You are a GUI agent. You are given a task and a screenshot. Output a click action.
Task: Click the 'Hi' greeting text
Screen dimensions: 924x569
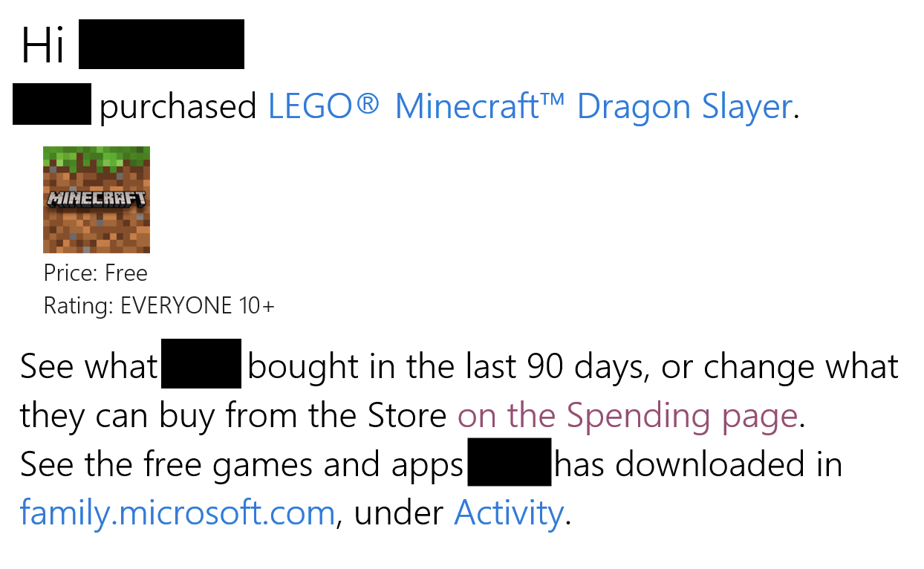pos(43,46)
